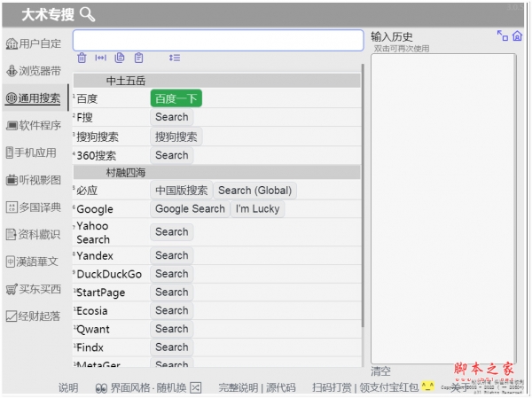This screenshot has width=532, height=398.
Task: Open the 浏览器带 sidebar category
Action: pyautogui.click(x=34, y=71)
